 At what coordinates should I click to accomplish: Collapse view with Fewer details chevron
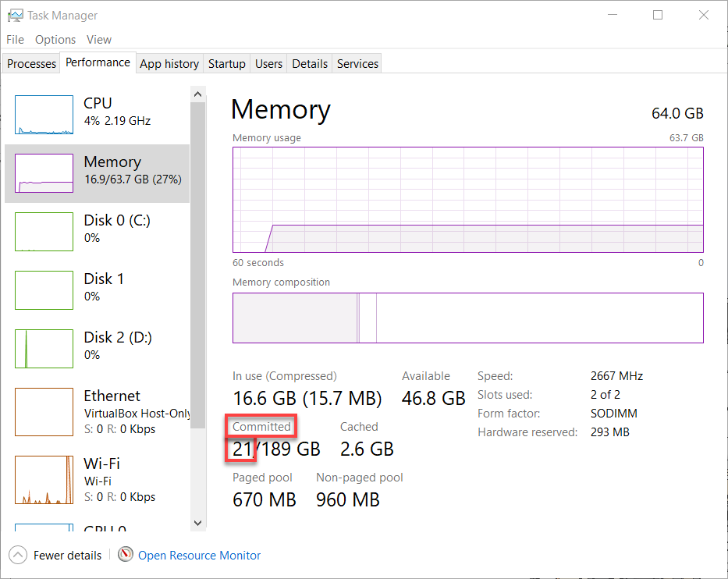pos(19,556)
